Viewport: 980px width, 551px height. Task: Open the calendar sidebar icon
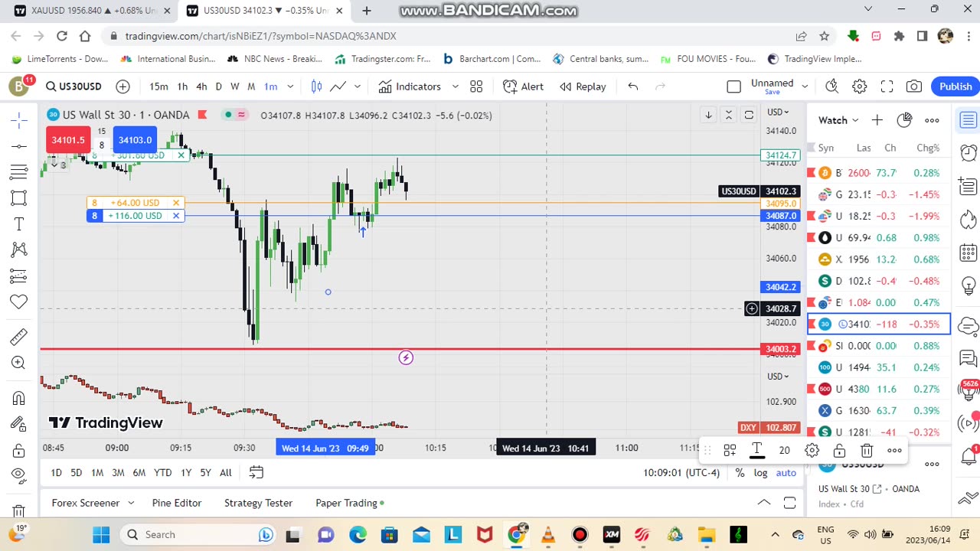pyautogui.click(x=969, y=252)
